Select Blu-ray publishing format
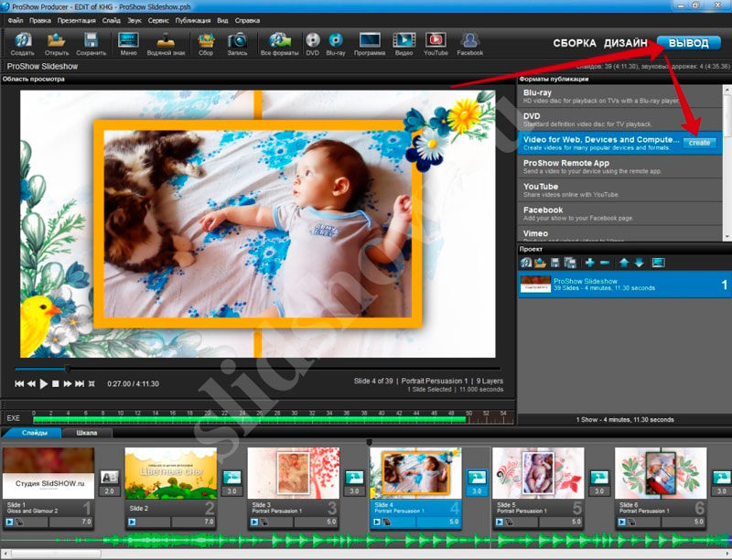This screenshot has width=732, height=560. (x=620, y=96)
